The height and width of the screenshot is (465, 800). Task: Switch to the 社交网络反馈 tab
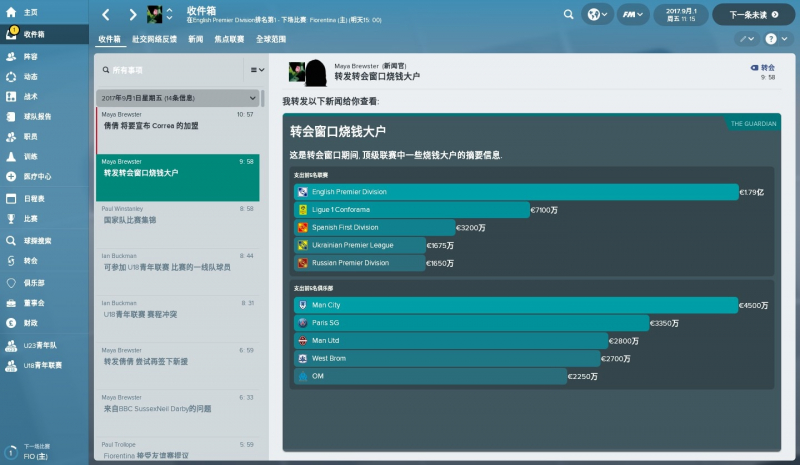point(154,38)
